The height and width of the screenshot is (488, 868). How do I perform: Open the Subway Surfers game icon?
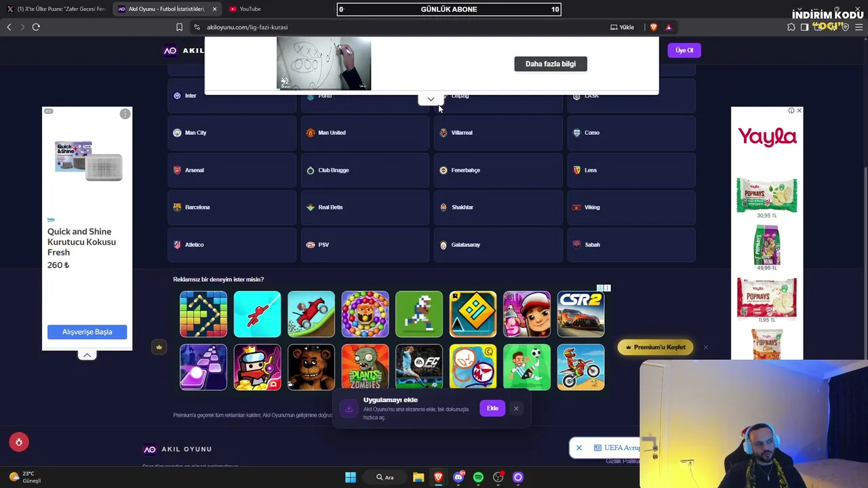click(527, 314)
